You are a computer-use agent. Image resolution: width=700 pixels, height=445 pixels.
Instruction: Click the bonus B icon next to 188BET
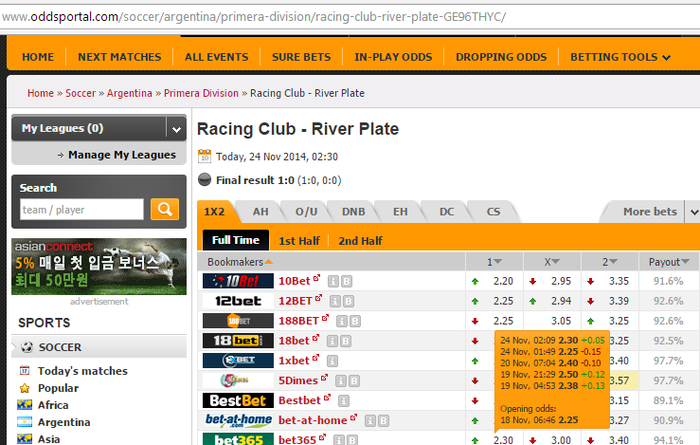pyautogui.click(x=355, y=321)
